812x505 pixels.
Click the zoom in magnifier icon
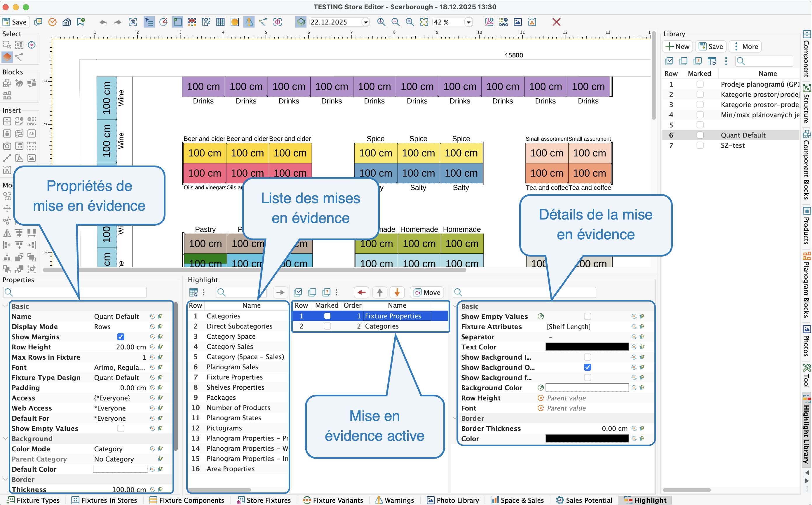[381, 22]
